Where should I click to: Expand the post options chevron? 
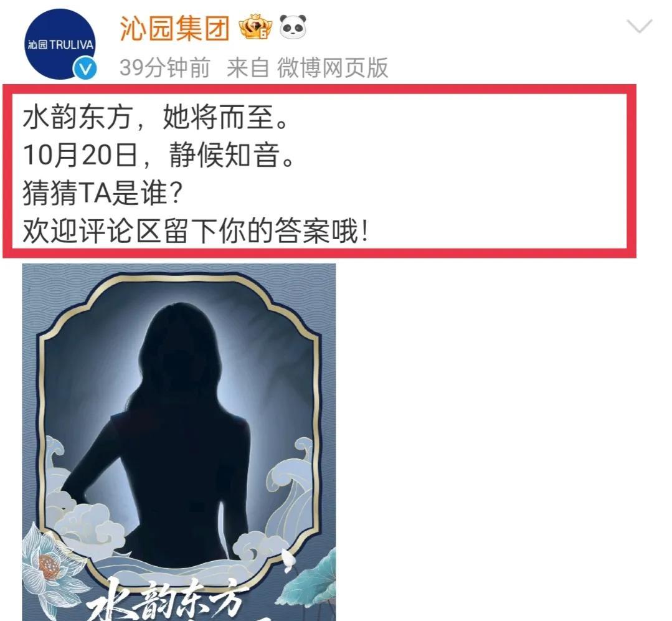coord(639,26)
